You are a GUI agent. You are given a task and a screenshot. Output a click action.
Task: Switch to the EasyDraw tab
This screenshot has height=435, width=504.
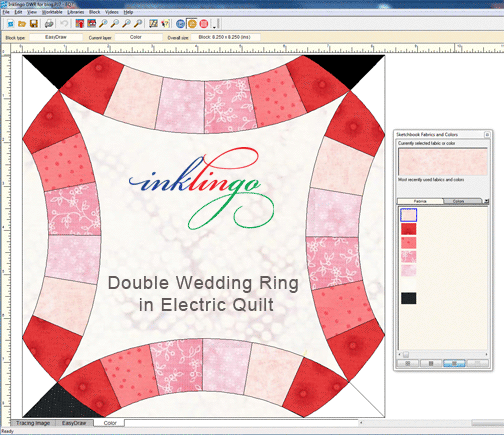pos(74,423)
